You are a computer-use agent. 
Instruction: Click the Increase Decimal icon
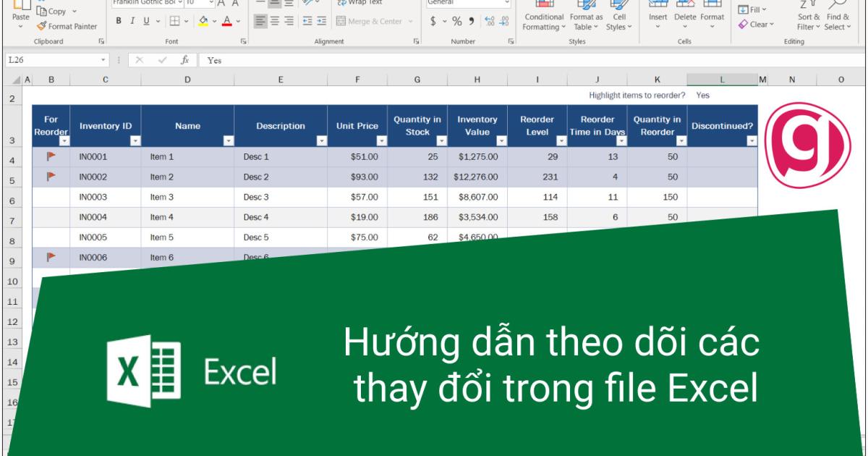(490, 20)
